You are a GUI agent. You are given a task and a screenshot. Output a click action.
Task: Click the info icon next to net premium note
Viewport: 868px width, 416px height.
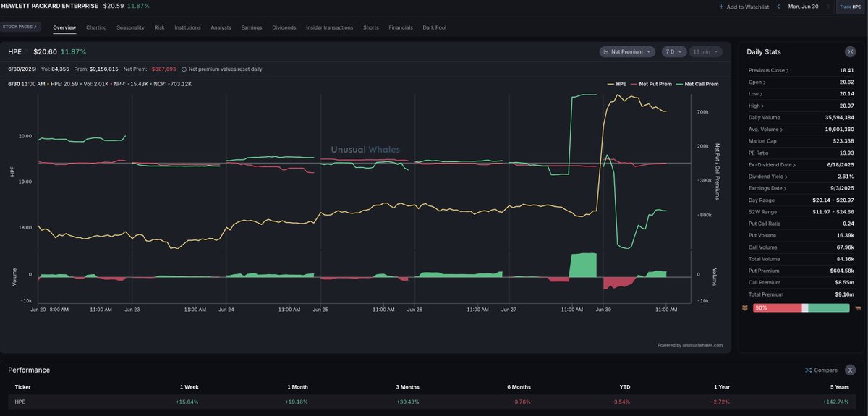[184, 69]
